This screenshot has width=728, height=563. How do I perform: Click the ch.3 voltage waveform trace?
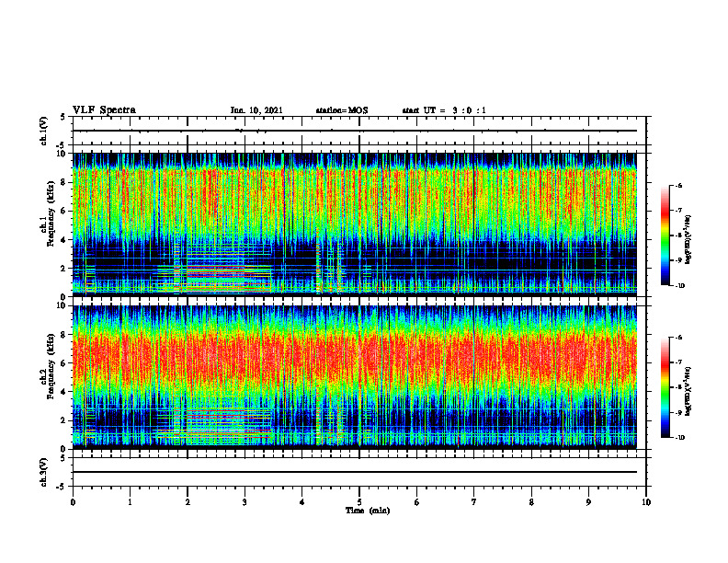[x=355, y=472]
